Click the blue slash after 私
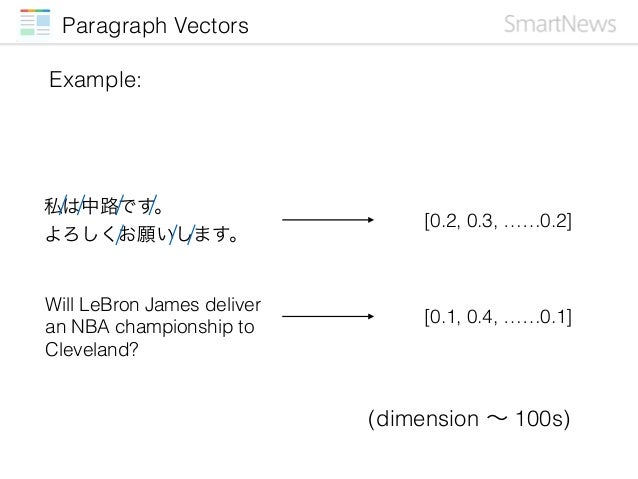This screenshot has height=479, width=638. (63, 205)
